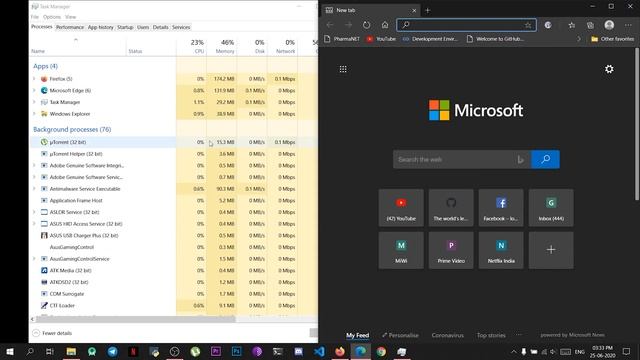Open Photoshop from the taskbar
Screen dimensions: 640x360
tap(236, 351)
